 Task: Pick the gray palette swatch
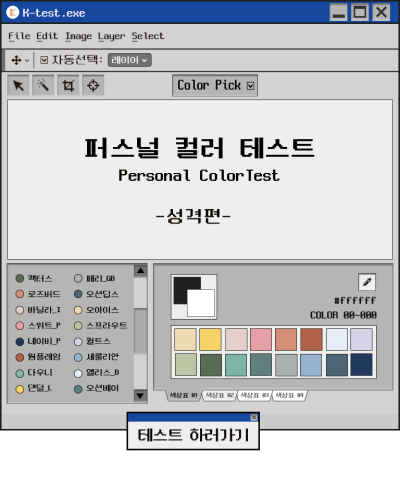(286, 365)
